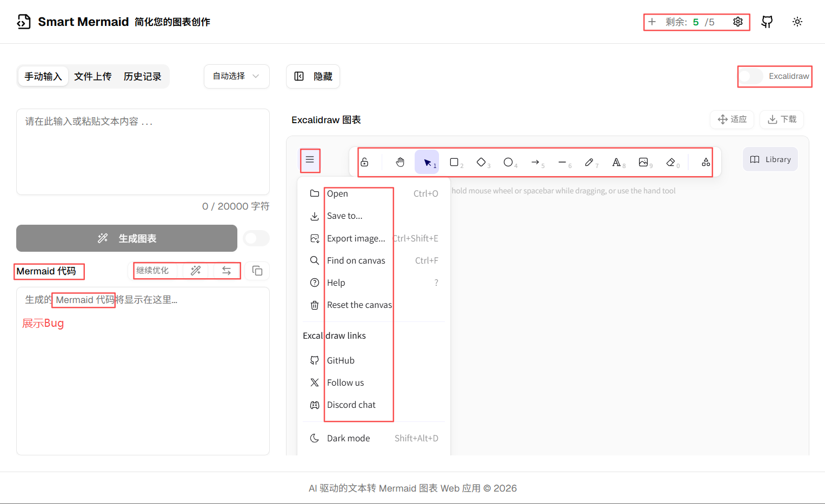Toggle the canvas lock tool
This screenshot has width=825, height=504.
click(x=364, y=162)
